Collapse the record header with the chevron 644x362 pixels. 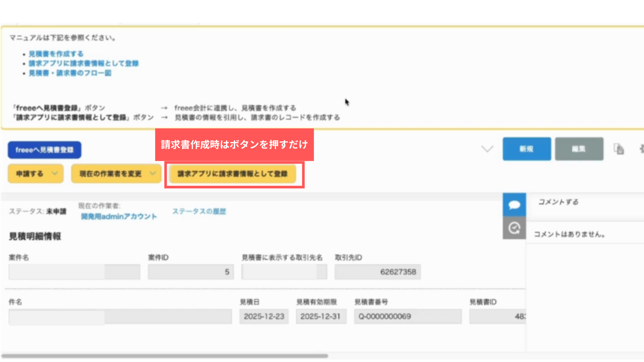(x=487, y=149)
